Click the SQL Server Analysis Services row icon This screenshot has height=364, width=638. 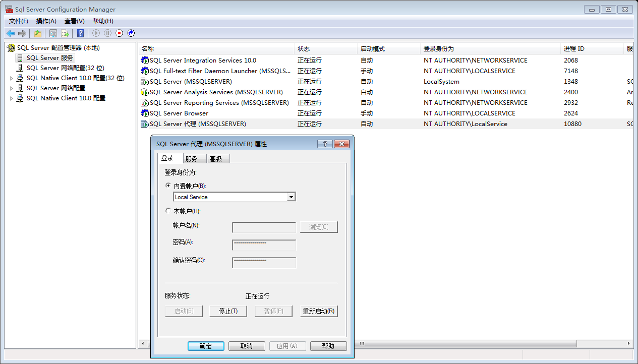[x=145, y=92]
